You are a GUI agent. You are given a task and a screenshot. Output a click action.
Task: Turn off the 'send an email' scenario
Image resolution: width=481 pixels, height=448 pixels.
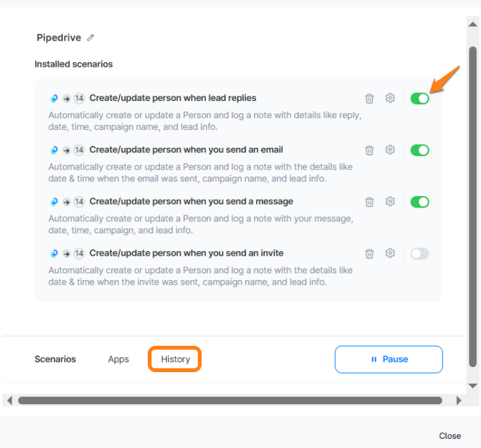click(419, 150)
